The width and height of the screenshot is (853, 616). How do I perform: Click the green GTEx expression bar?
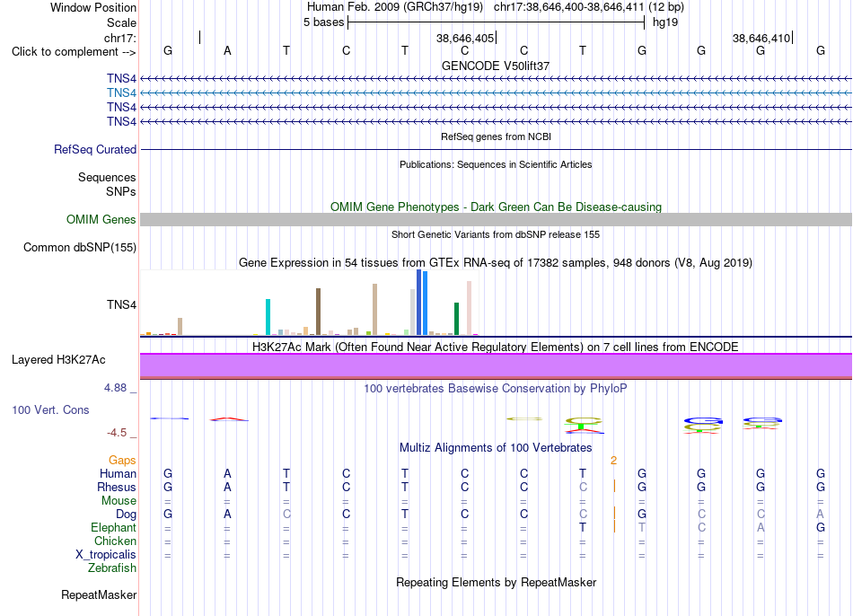pyautogui.click(x=456, y=319)
